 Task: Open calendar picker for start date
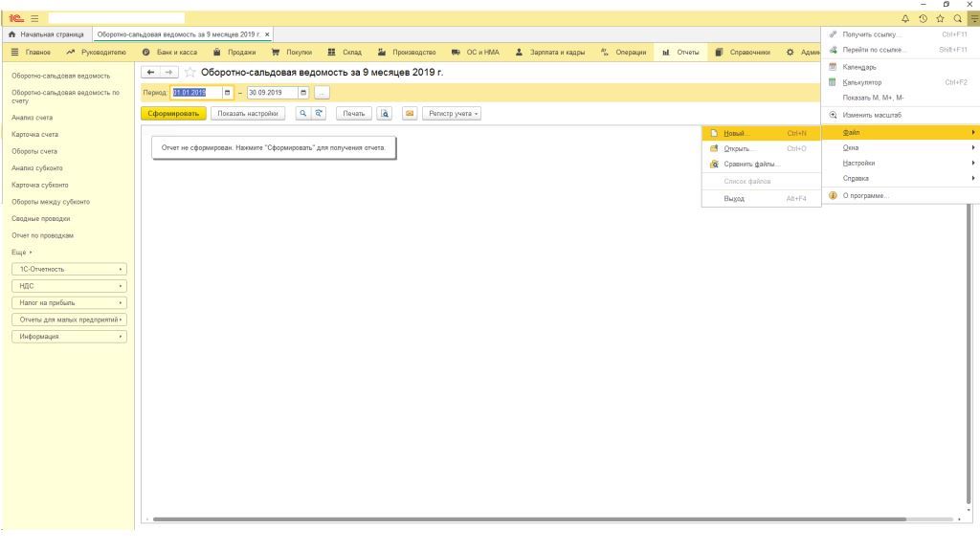[x=228, y=93]
